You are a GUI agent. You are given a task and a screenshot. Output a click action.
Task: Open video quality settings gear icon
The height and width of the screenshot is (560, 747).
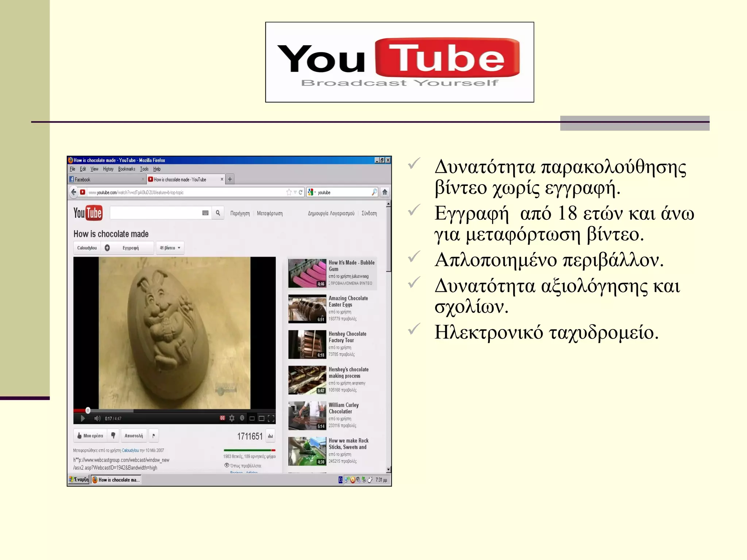tap(232, 418)
